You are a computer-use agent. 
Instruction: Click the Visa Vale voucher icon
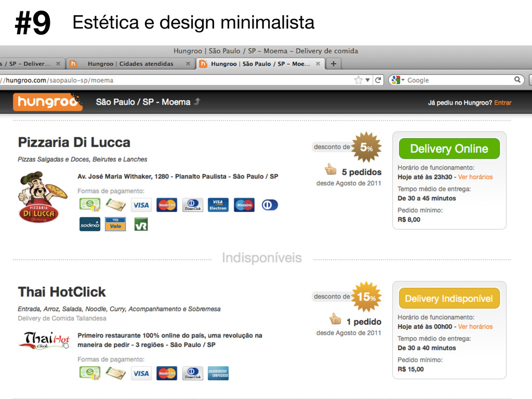(115, 224)
